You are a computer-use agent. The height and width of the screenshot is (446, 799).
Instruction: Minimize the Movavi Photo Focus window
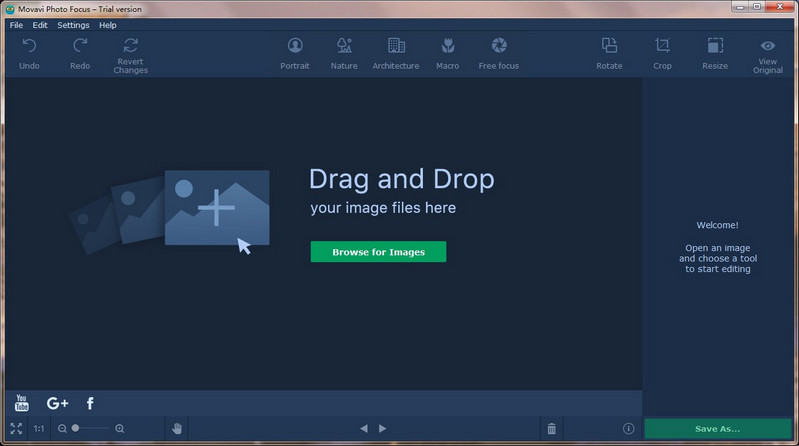(x=740, y=7)
